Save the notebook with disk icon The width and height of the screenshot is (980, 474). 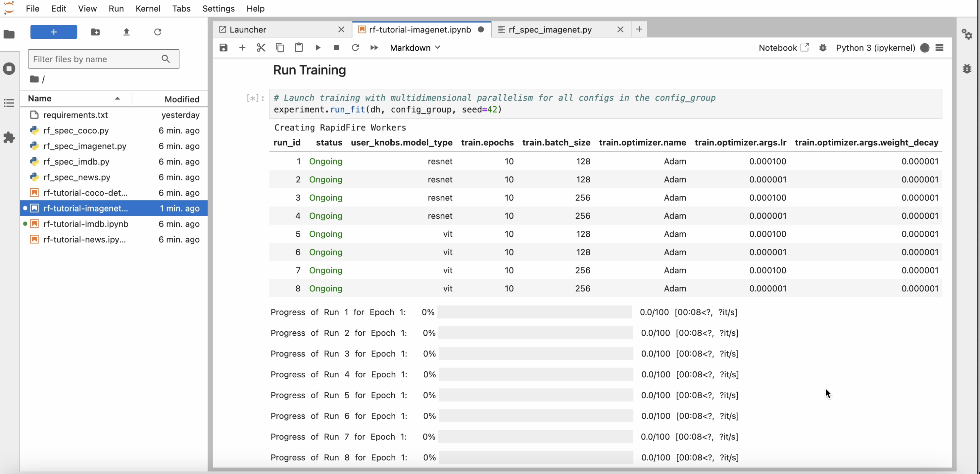coord(223,48)
